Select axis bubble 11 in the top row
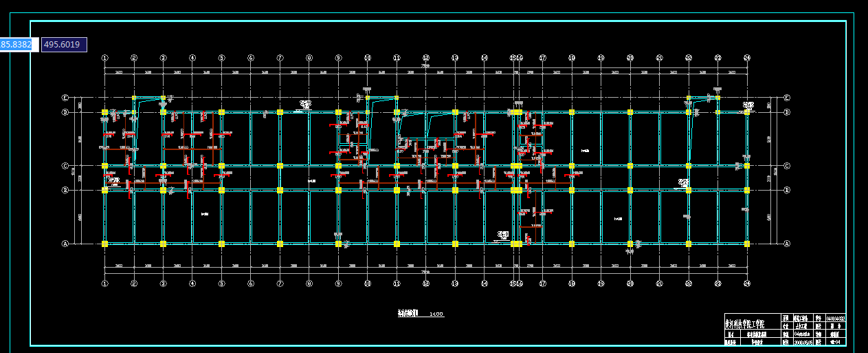Image resolution: width=868 pixels, height=353 pixels. pos(397,58)
